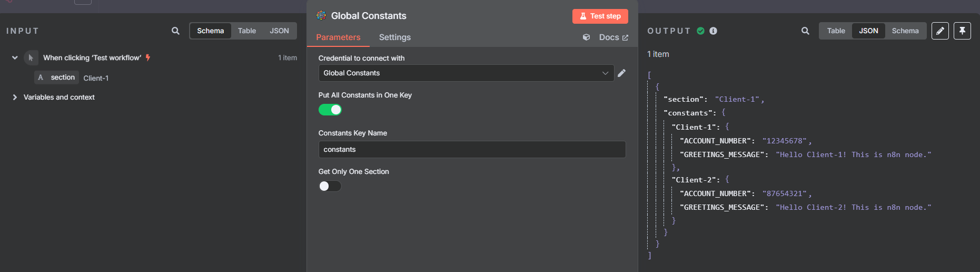Edit output with pencil icon
The width and height of the screenshot is (980, 272).
click(940, 31)
